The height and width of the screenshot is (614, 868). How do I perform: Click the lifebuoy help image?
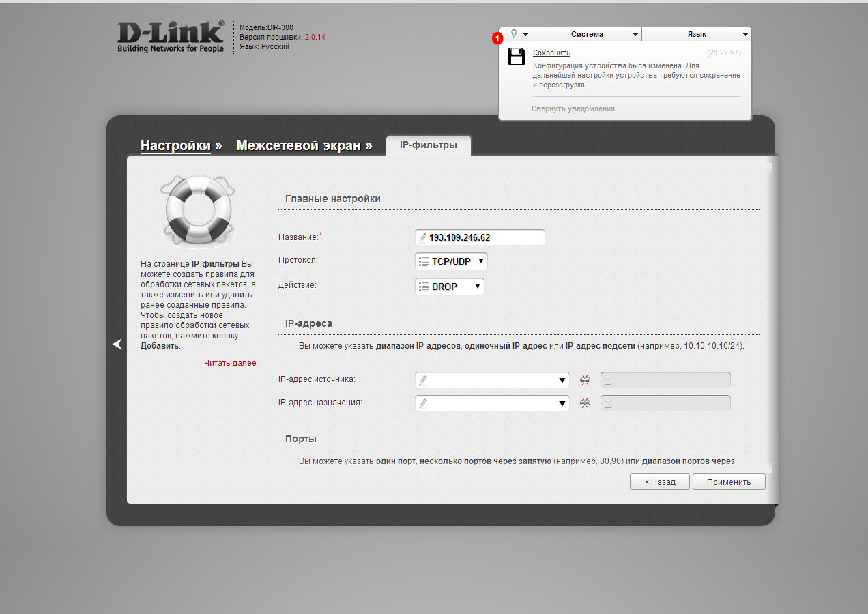point(198,211)
